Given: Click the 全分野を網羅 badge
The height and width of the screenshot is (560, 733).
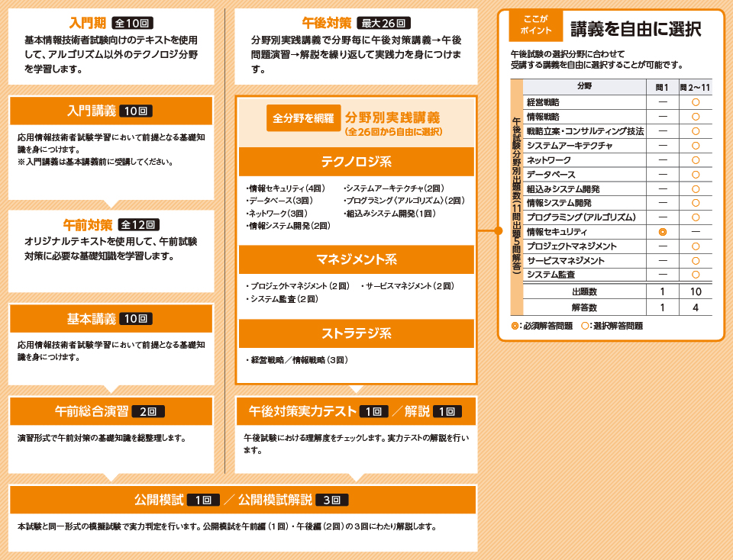Looking at the screenshot, I should pos(303,118).
